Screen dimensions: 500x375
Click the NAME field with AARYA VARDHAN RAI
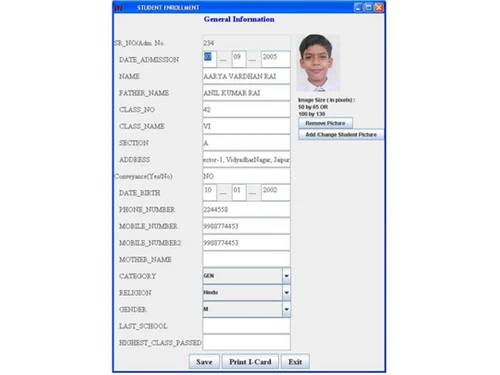coord(246,76)
